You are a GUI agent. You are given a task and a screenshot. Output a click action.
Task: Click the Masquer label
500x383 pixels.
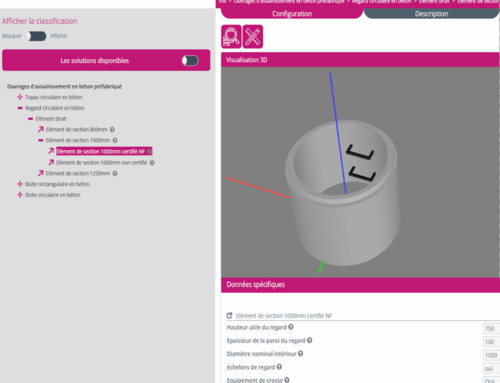pyautogui.click(x=12, y=36)
